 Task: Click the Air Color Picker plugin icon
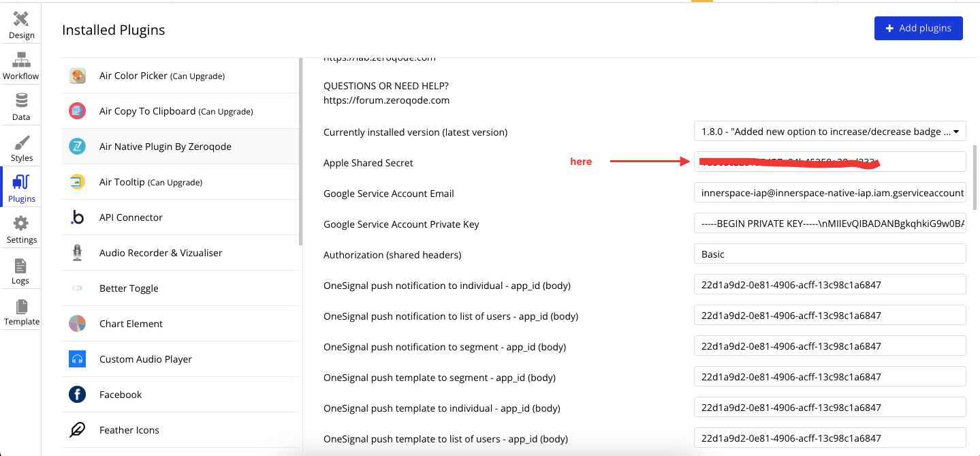pos(78,76)
